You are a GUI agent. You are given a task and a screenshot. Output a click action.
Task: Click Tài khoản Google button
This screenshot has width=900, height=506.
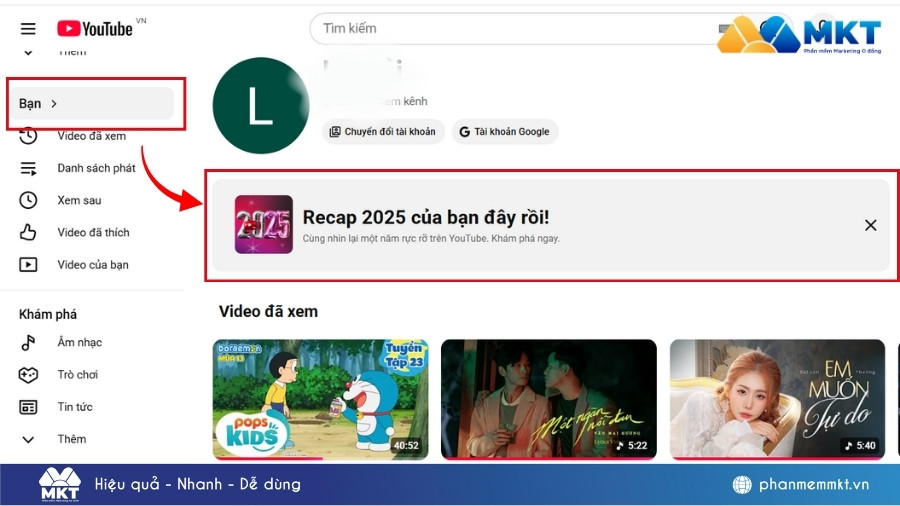504,132
